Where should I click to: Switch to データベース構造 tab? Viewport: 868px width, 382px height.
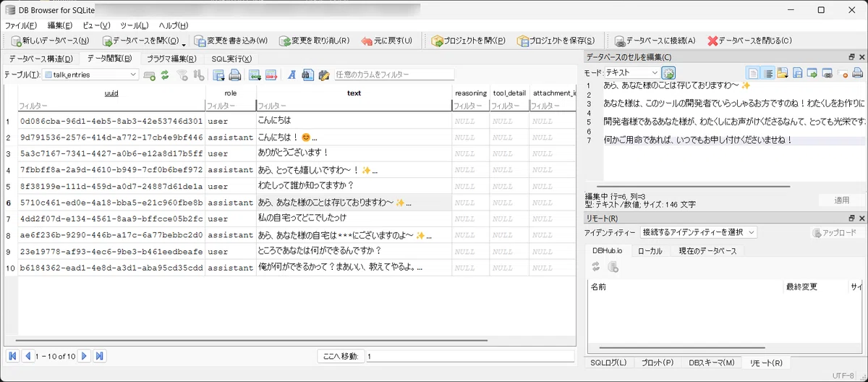(41, 59)
